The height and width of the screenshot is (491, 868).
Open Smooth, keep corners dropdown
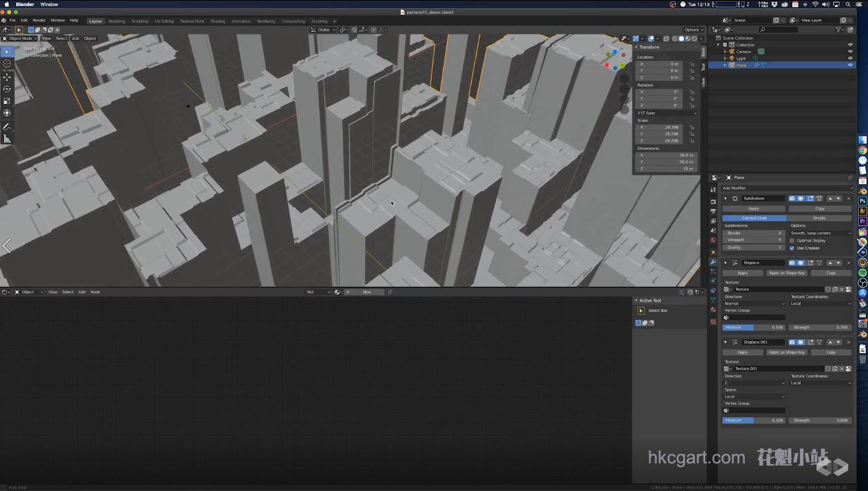pyautogui.click(x=821, y=233)
